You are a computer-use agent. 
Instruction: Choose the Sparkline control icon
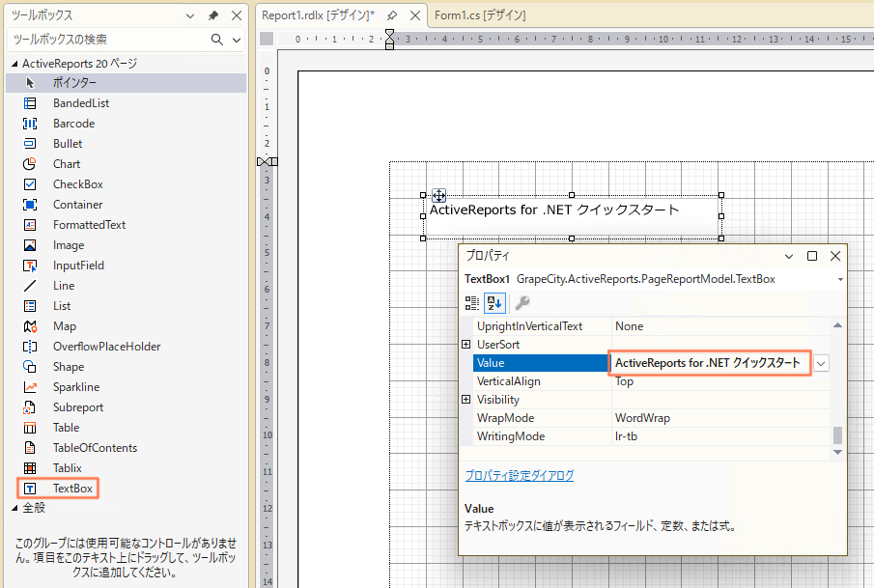point(30,387)
